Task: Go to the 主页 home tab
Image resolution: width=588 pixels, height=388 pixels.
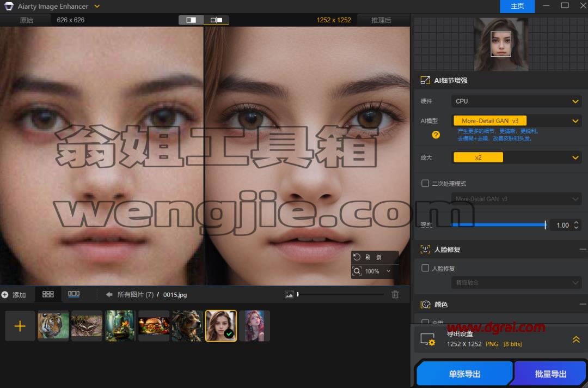Action: pyautogui.click(x=517, y=6)
